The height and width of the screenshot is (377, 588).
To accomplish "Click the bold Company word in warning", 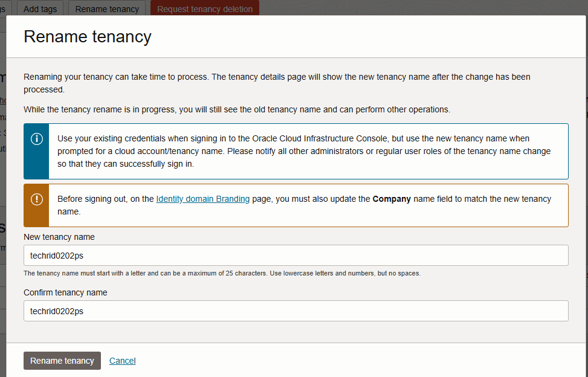I will (x=392, y=199).
